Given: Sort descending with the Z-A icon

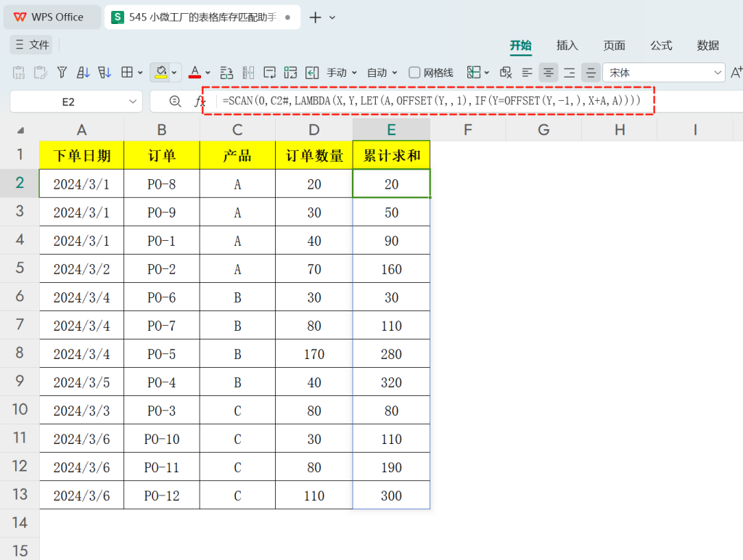Looking at the screenshot, I should click(104, 73).
